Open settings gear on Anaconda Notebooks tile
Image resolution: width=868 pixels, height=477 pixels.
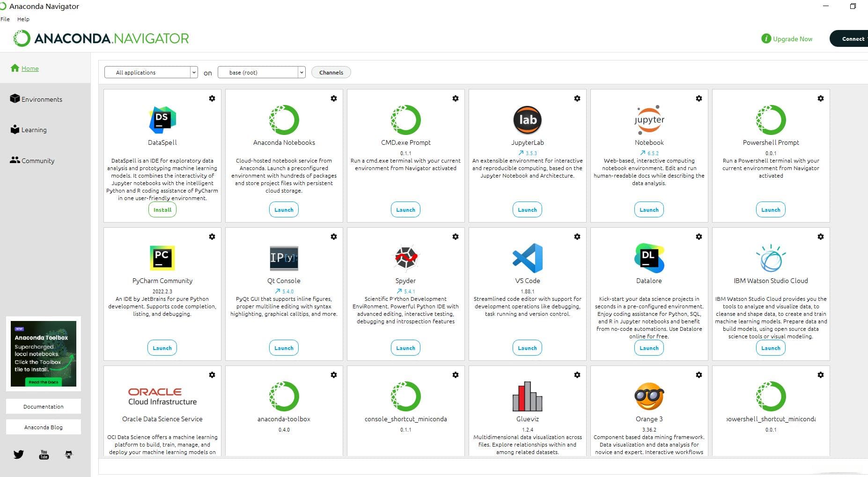tap(334, 98)
